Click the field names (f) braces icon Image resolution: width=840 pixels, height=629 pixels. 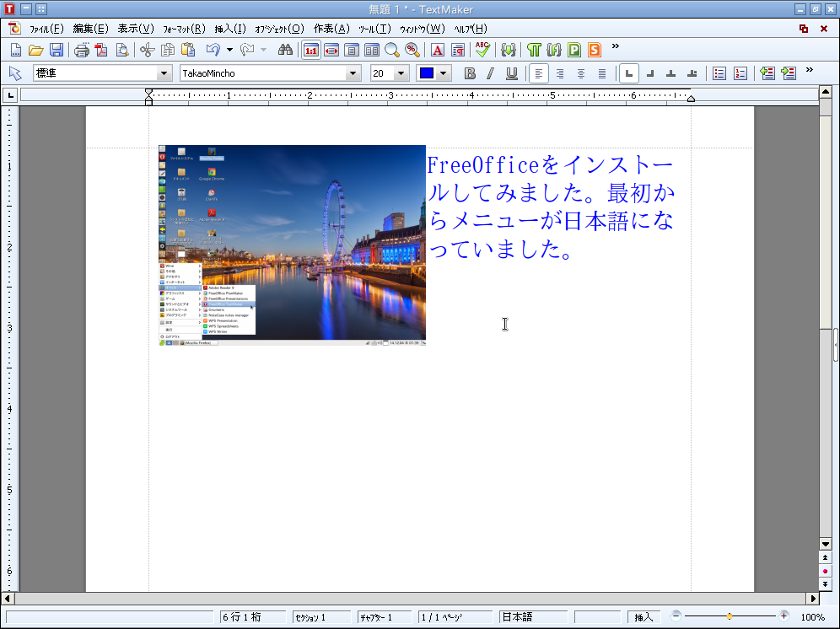tap(554, 51)
